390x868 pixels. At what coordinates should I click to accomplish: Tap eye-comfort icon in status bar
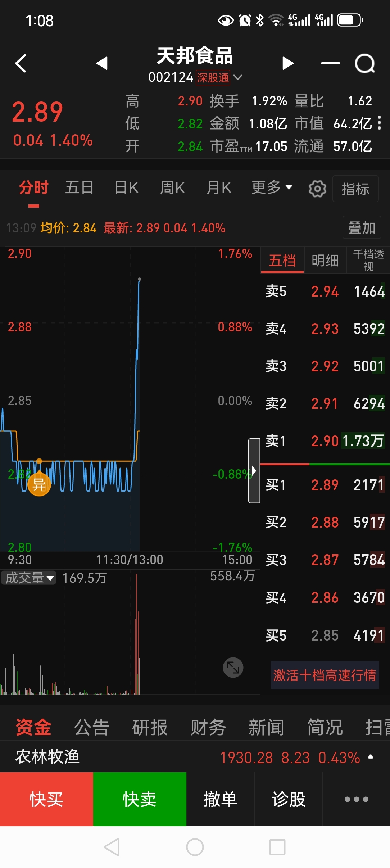coord(226,21)
